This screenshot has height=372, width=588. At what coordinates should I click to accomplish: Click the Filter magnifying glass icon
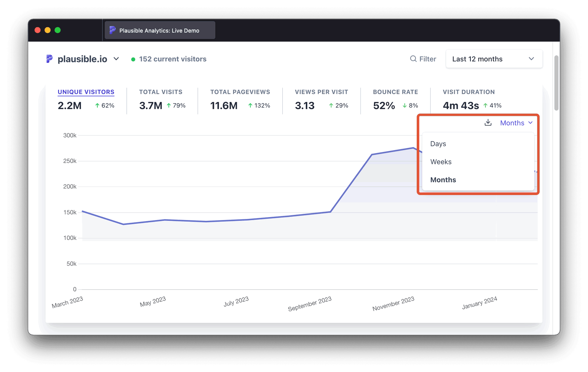click(x=413, y=59)
